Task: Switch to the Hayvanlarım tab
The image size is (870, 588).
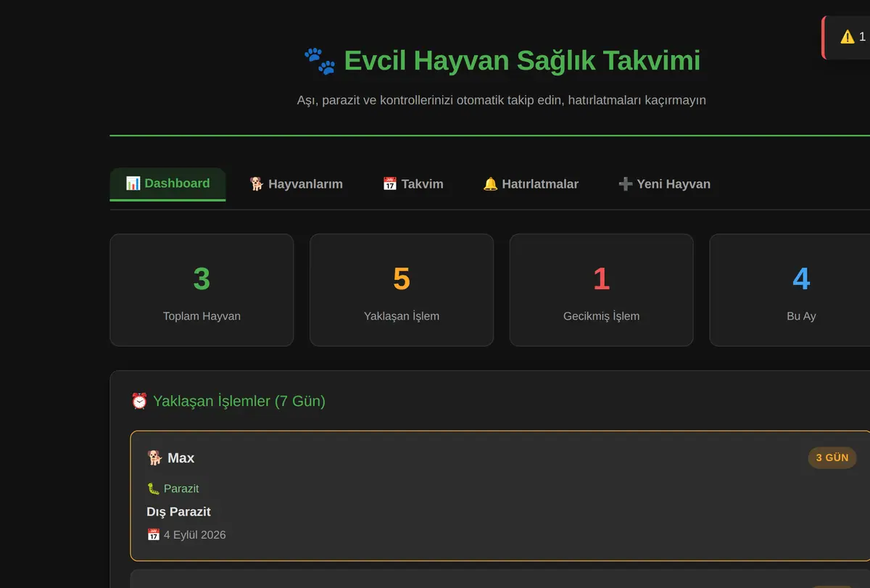Action: [296, 184]
